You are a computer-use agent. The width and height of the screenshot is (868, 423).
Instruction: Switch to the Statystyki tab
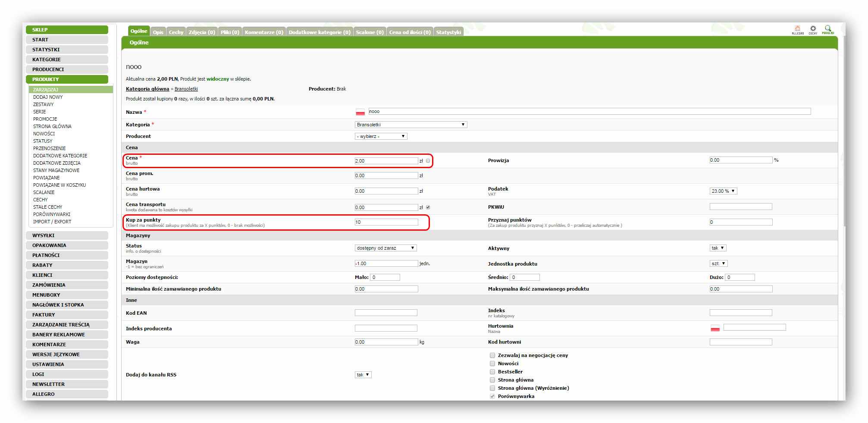[448, 32]
